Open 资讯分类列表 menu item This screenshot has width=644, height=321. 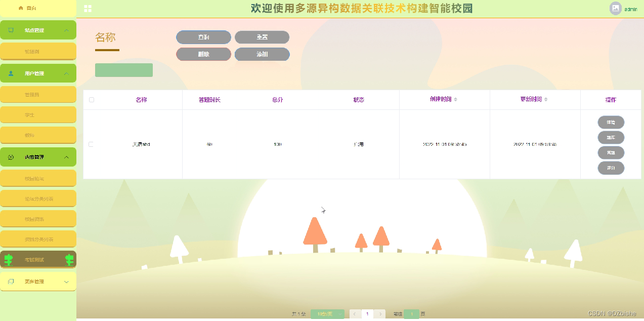[38, 239]
